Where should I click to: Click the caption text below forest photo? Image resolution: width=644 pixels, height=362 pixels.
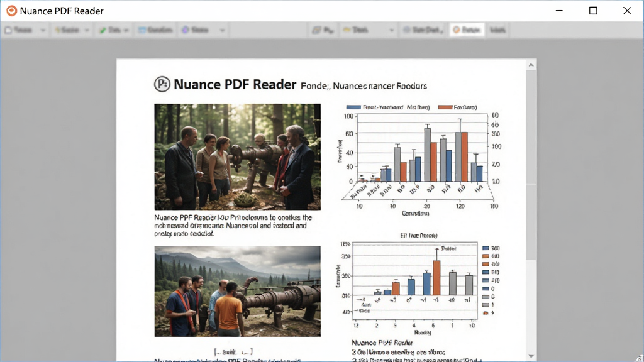pos(233,226)
